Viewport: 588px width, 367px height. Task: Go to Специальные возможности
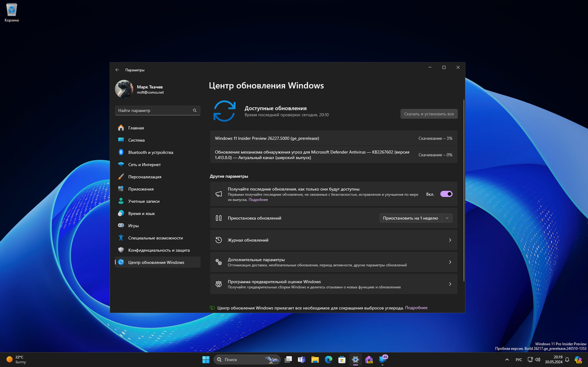click(155, 238)
